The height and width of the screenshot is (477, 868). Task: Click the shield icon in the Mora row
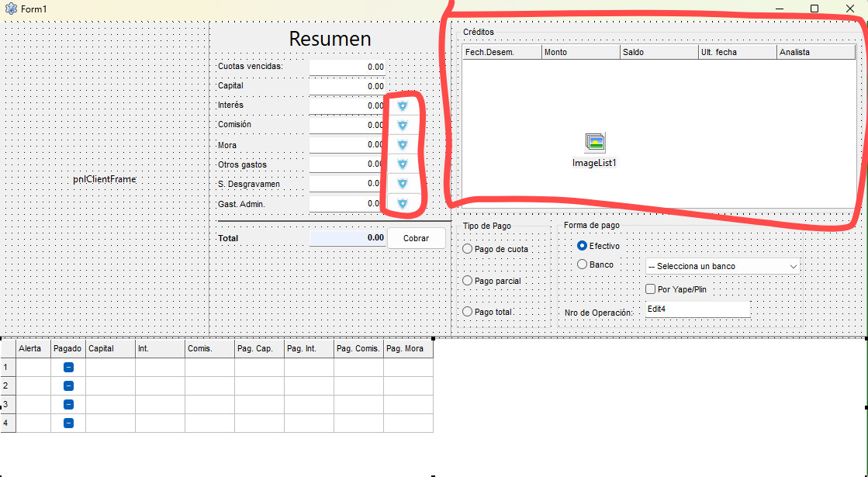[402, 144]
